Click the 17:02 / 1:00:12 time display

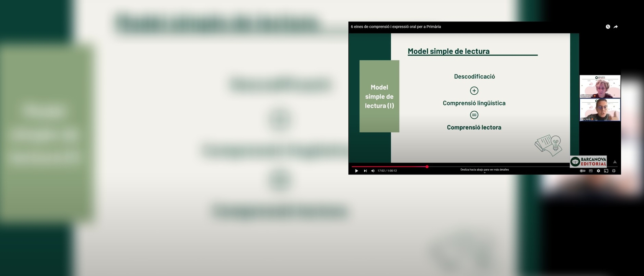click(387, 171)
